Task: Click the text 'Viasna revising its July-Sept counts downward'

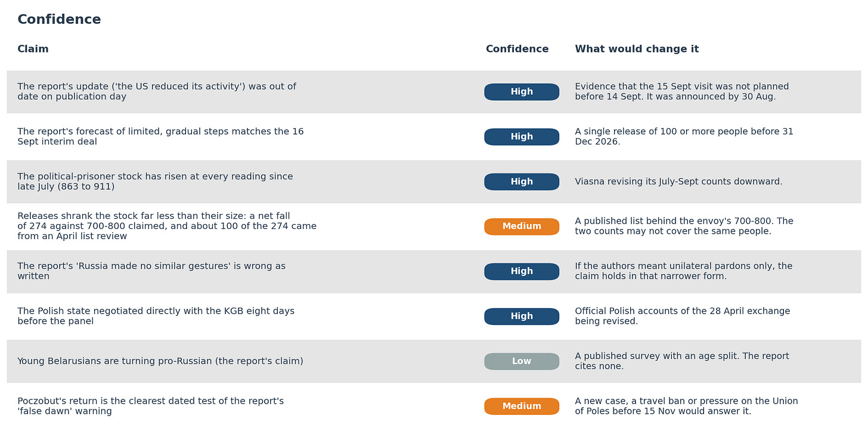Action: point(678,182)
